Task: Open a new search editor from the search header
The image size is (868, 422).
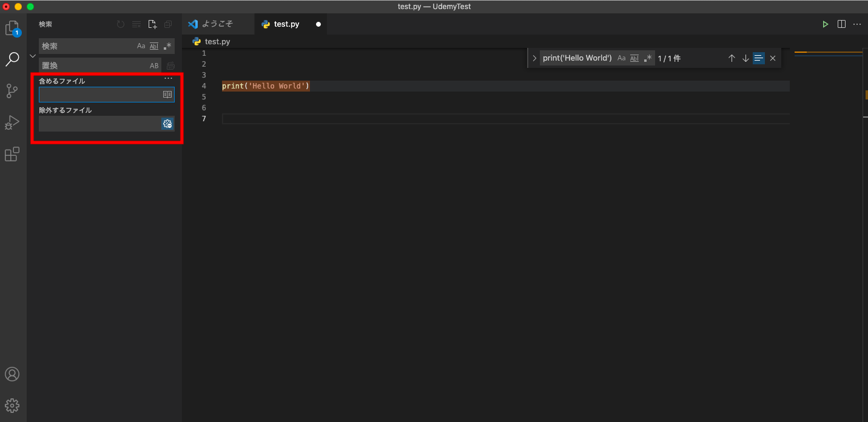Action: pyautogui.click(x=152, y=24)
